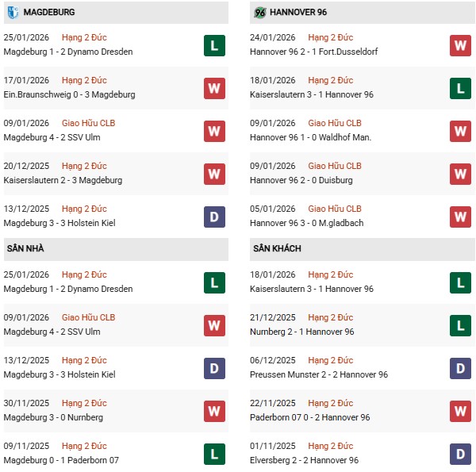
Task: Open match Magdeburg 3 - 0 Nurnberg
Action: (x=55, y=417)
